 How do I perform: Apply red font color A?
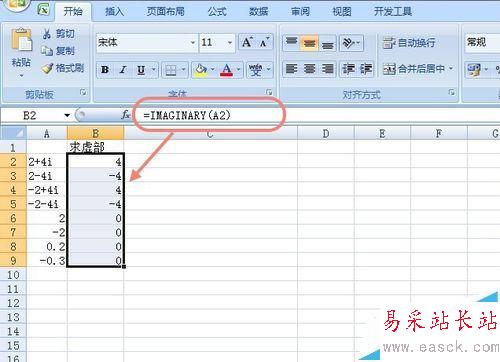pos(227,70)
